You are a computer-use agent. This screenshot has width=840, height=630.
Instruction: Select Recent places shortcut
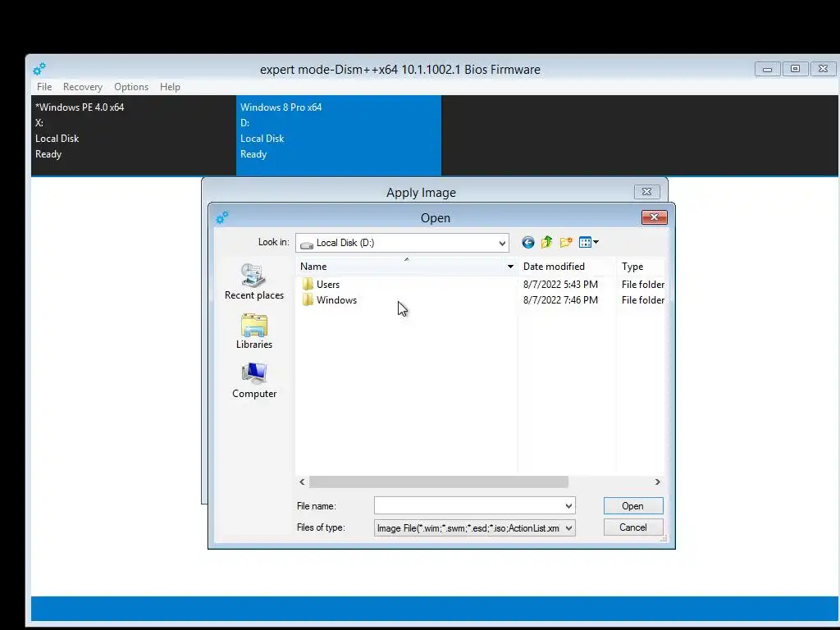(254, 282)
